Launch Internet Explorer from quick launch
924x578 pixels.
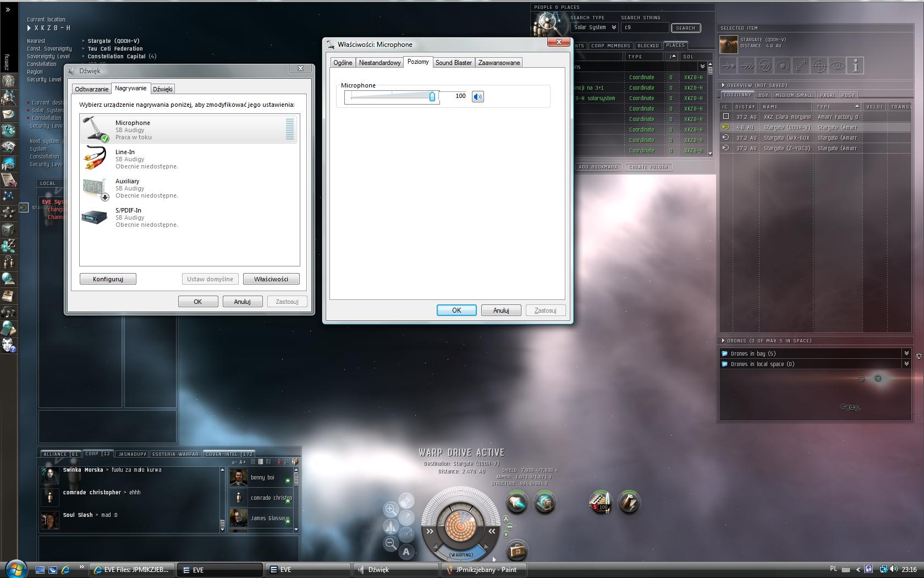tap(65, 570)
